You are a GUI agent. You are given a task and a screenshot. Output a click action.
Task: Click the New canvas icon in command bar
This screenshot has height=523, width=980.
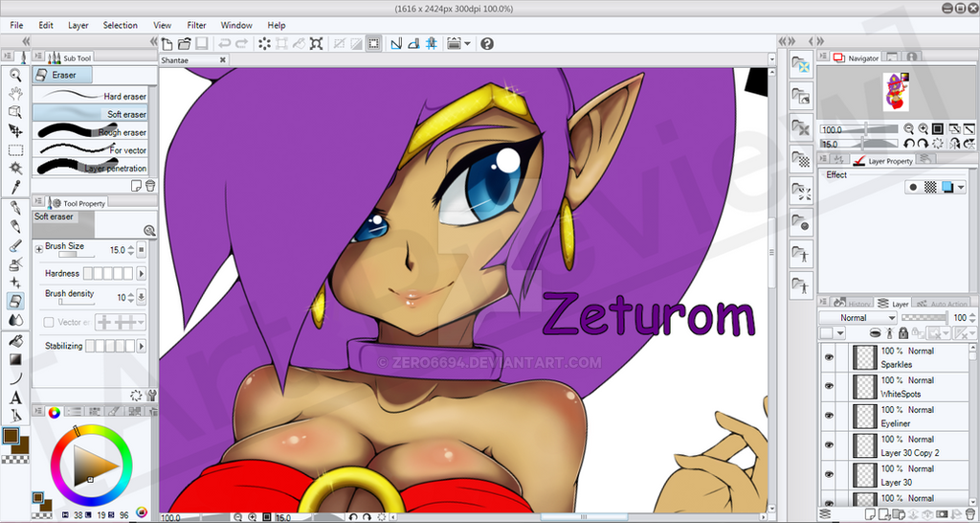[167, 44]
